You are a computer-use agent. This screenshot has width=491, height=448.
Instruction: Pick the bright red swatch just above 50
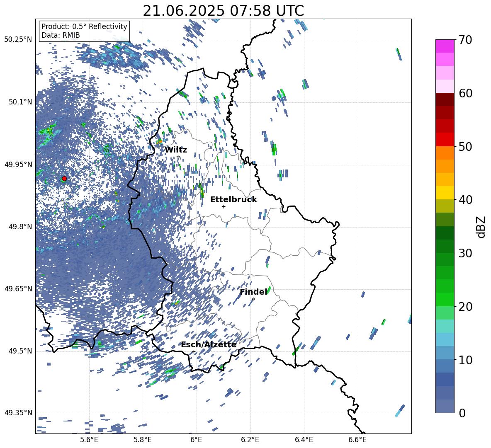[445, 139]
